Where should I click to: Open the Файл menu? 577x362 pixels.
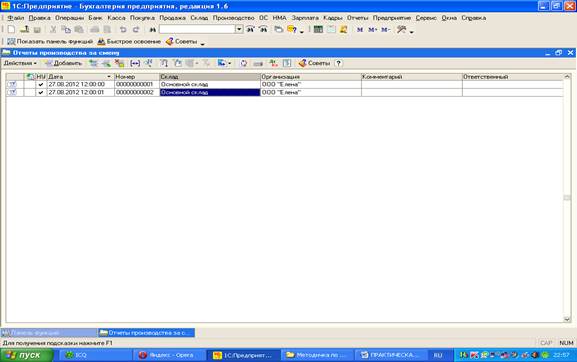(16, 18)
